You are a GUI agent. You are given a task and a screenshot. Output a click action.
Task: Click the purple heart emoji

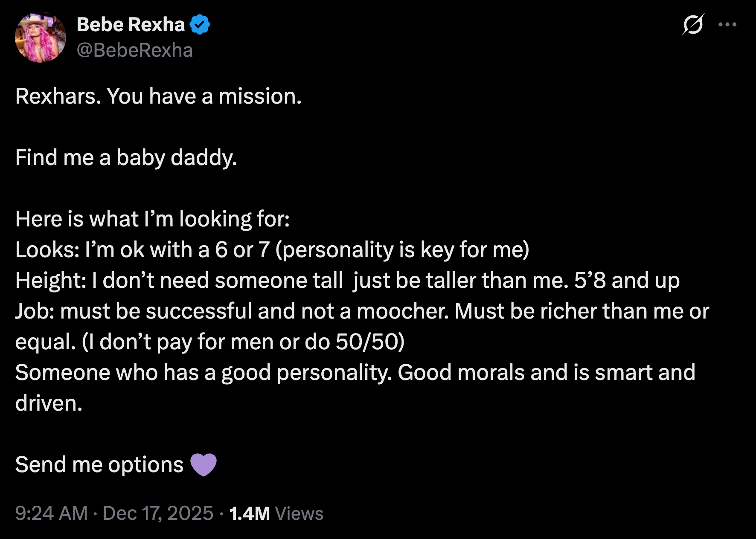(204, 464)
